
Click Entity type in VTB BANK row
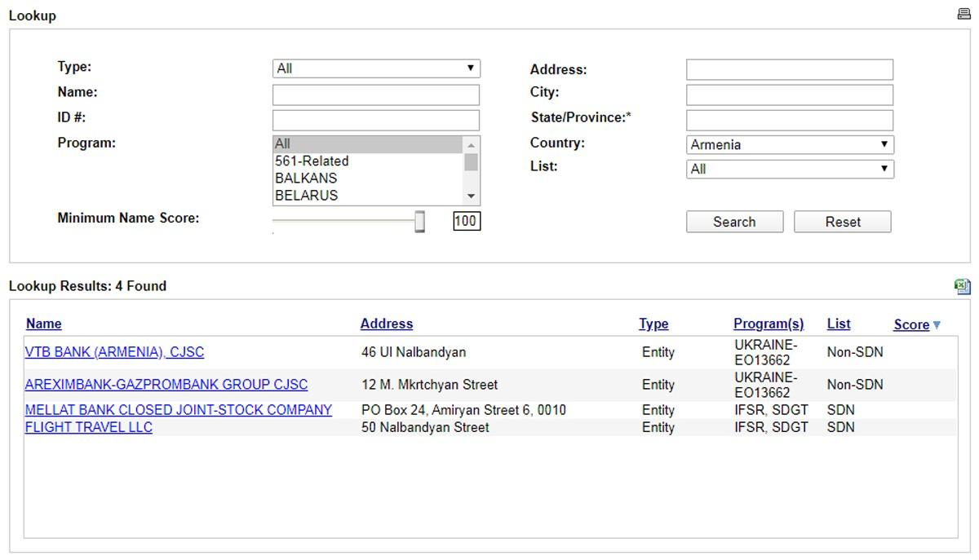click(x=658, y=352)
